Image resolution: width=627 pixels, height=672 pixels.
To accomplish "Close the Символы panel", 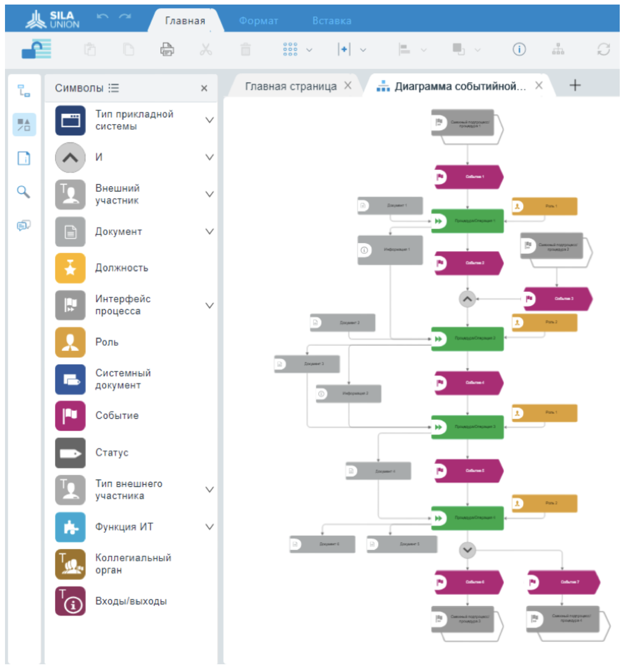I will tap(204, 88).
